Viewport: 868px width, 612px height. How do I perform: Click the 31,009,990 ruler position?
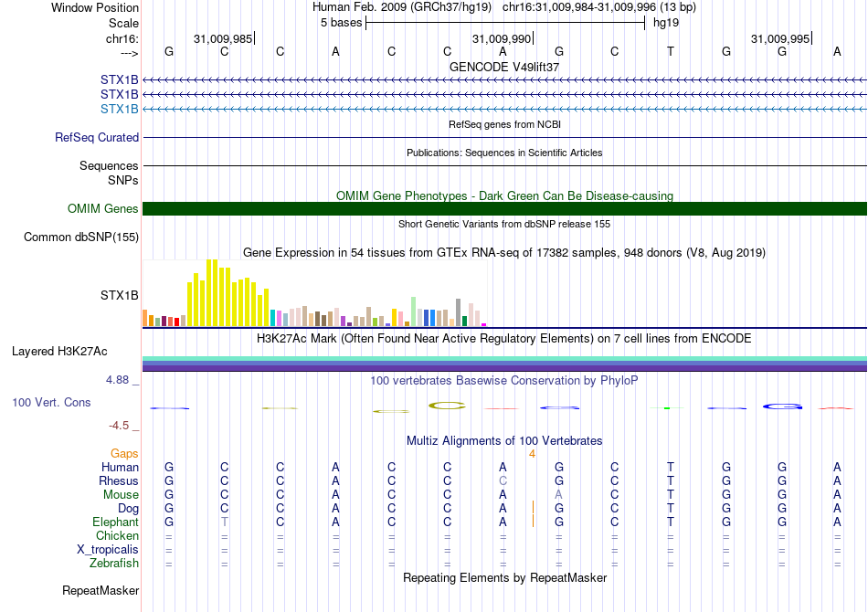click(x=502, y=38)
